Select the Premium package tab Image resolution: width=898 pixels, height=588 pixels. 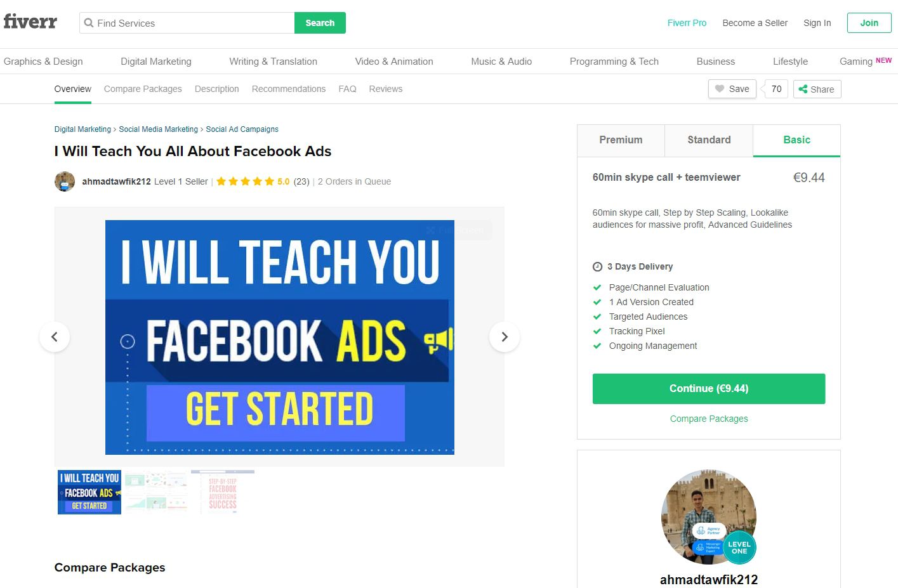click(x=621, y=140)
